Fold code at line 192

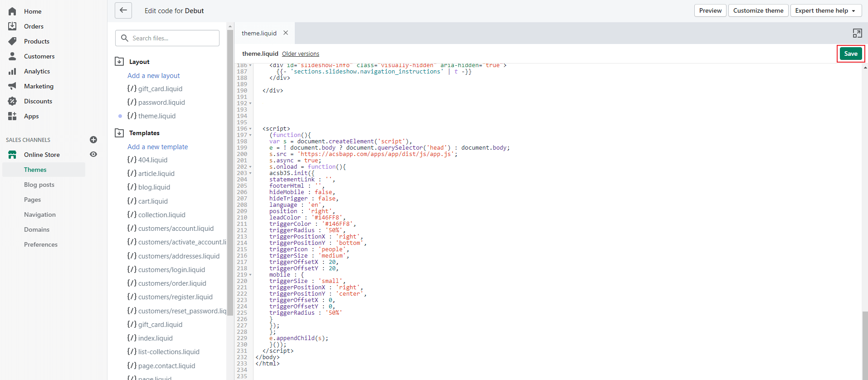pos(250,103)
